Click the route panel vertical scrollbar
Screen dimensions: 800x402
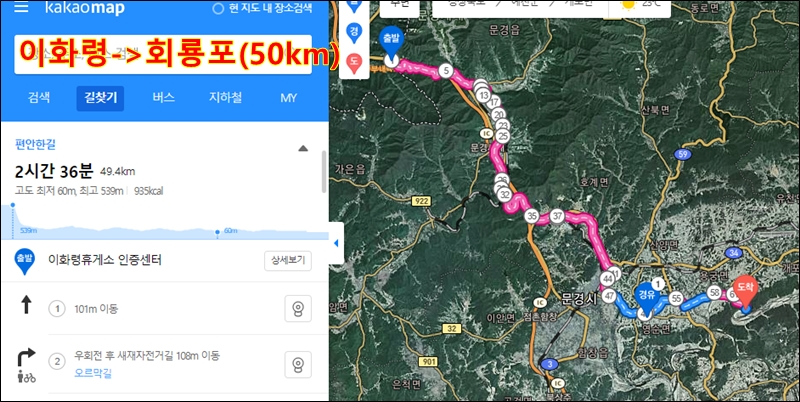click(323, 171)
